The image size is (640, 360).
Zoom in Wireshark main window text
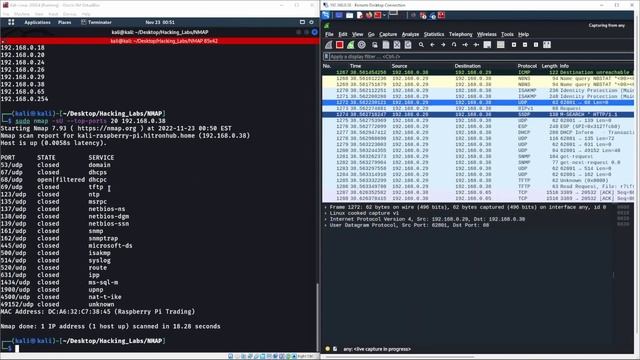(x=514, y=45)
